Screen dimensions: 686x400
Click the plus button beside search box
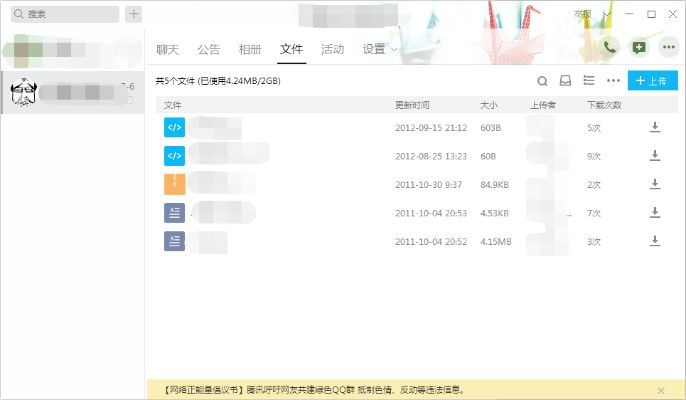tap(133, 14)
